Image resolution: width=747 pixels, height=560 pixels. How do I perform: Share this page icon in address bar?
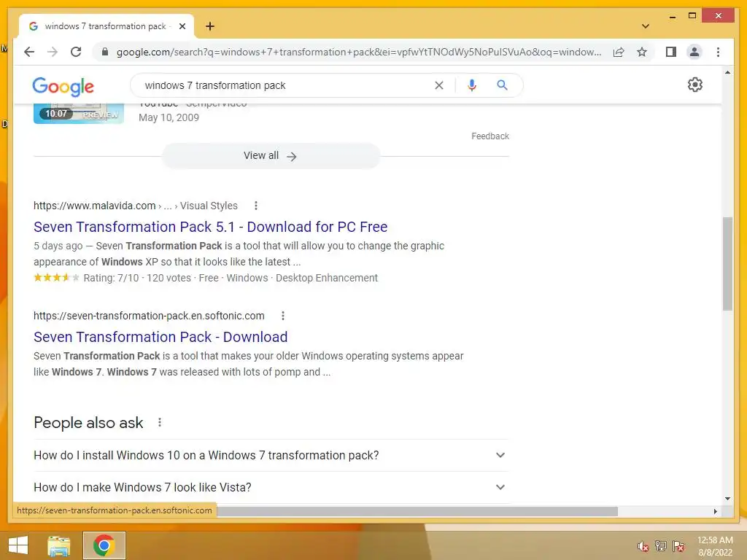click(619, 52)
